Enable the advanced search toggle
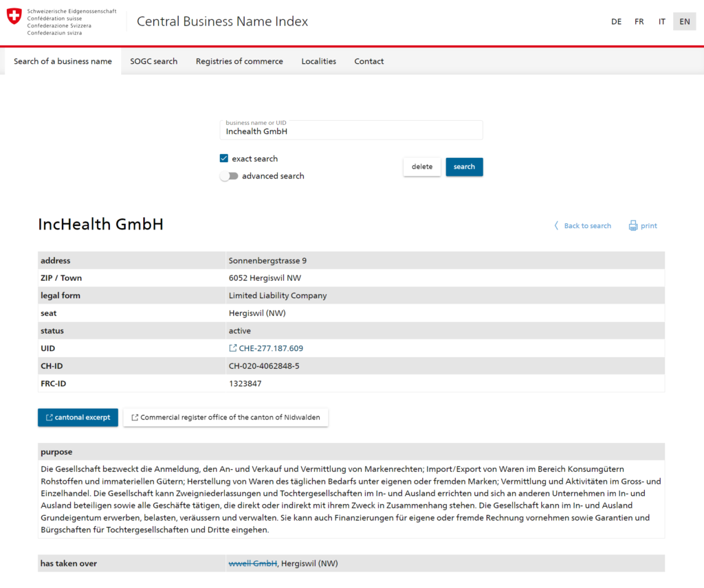The image size is (704, 588). coord(229,176)
